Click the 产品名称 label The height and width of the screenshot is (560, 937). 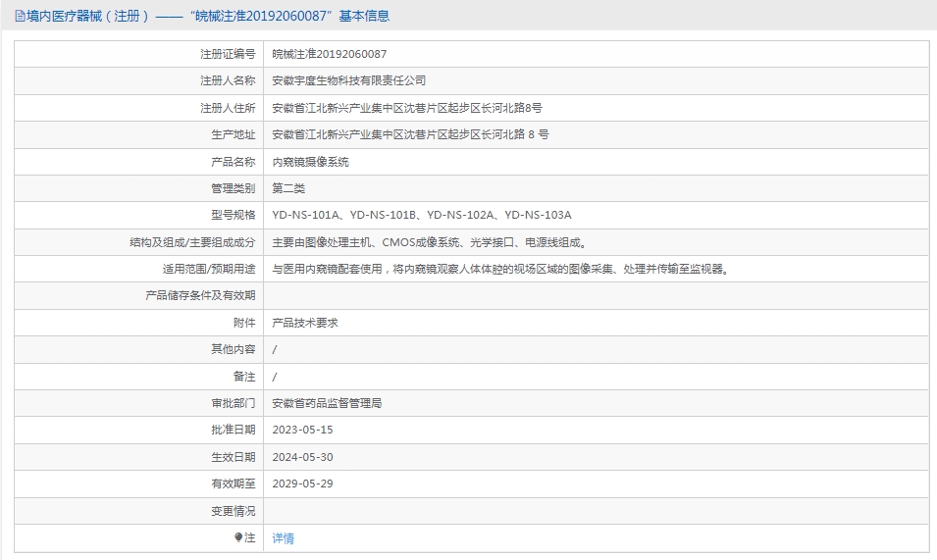234,162
